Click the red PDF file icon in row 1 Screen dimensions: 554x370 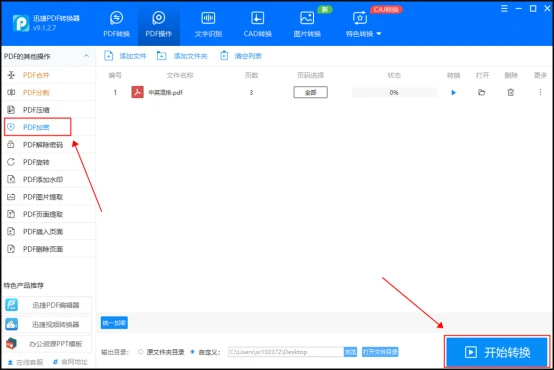tap(137, 92)
